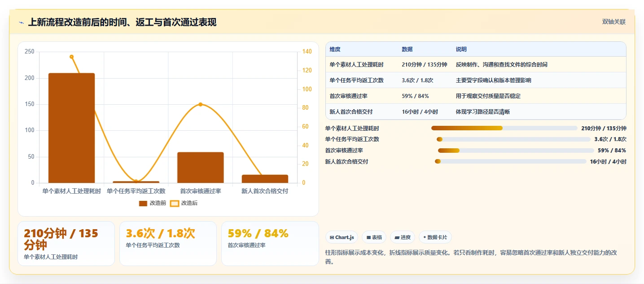
Task: Click the 新人首次合格交付 bar in the chart
Action: (265, 179)
